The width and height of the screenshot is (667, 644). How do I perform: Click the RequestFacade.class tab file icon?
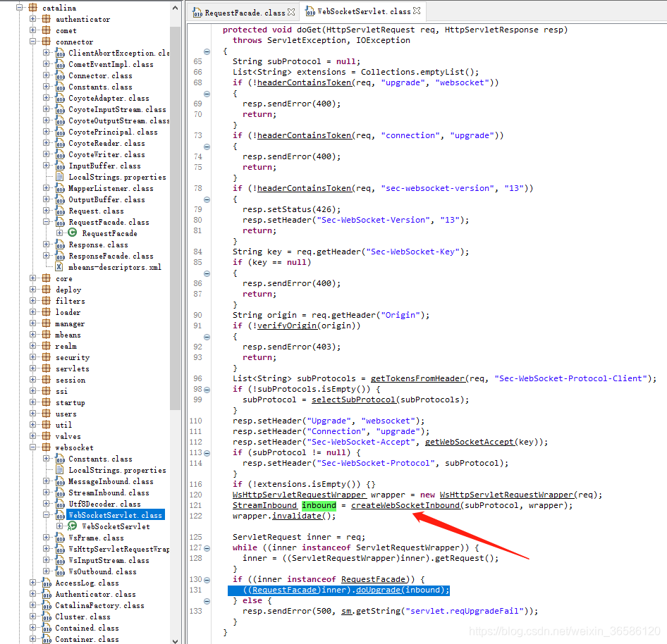197,13
